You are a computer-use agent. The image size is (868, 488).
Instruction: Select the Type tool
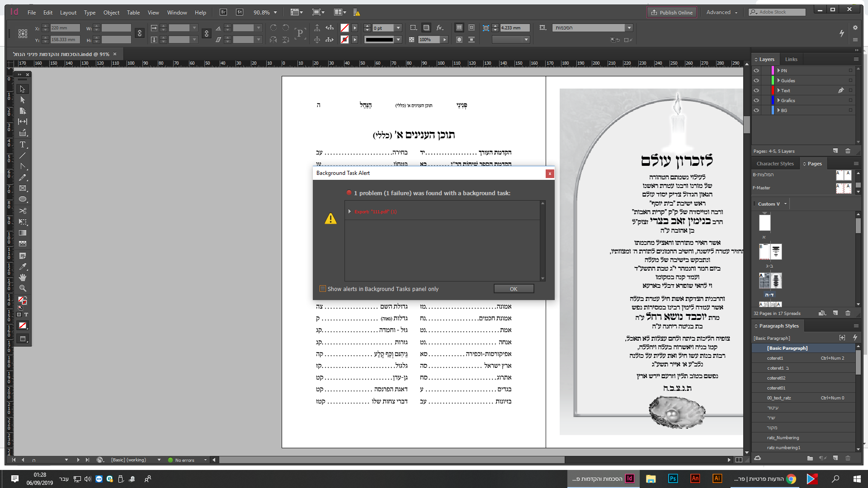pos(23,145)
